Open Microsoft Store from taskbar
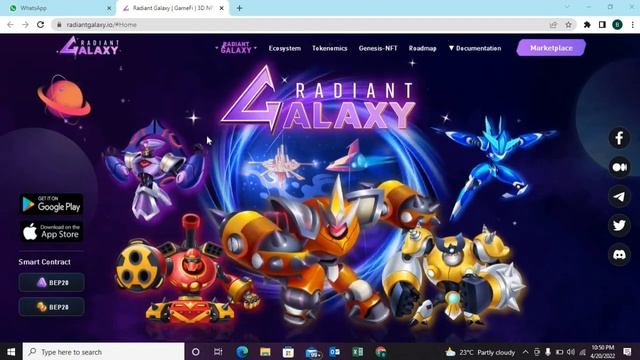 coord(288,352)
